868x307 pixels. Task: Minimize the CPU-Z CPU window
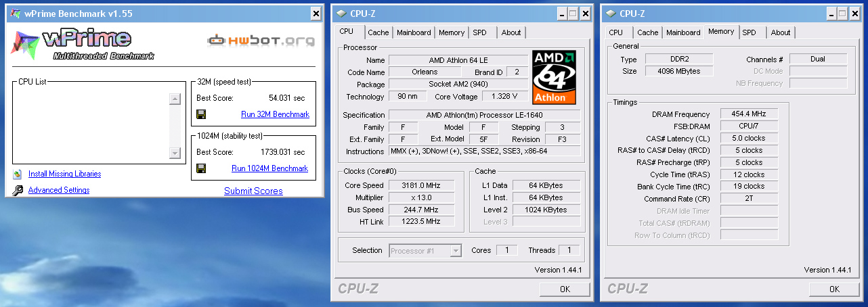(561, 14)
